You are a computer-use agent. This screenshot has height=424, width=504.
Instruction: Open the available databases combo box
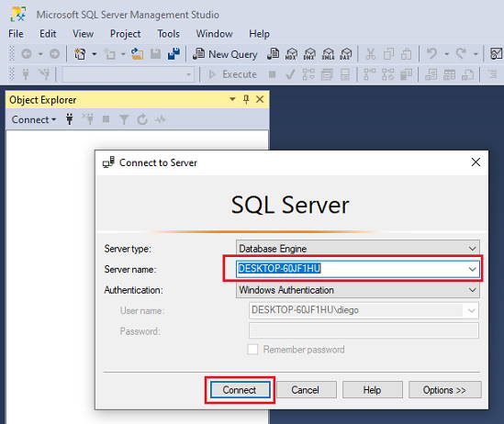click(x=128, y=74)
